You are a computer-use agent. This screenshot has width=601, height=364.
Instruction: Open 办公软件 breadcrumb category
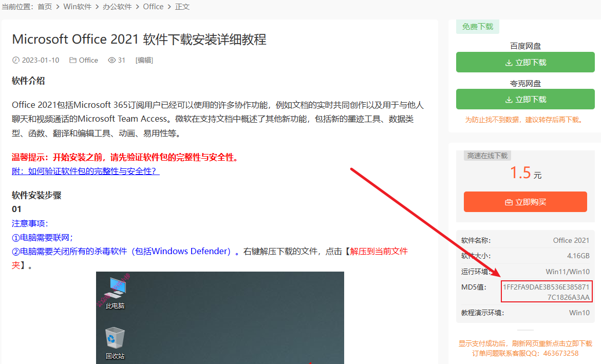(117, 7)
